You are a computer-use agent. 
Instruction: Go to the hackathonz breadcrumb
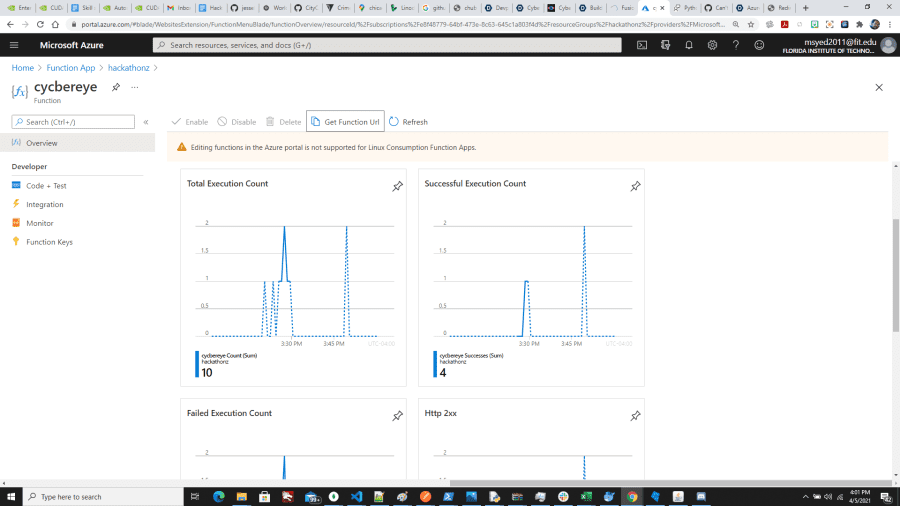point(129,68)
